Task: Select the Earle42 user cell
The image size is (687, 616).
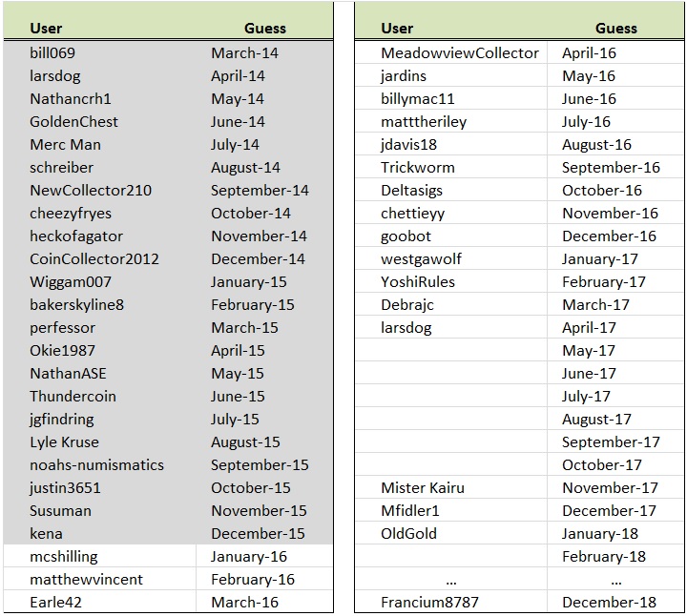Action: tap(100, 602)
